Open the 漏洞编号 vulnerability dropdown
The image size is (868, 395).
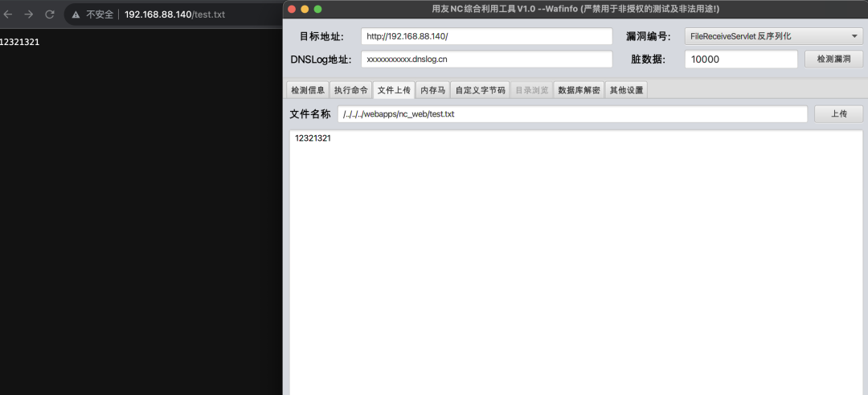point(773,36)
